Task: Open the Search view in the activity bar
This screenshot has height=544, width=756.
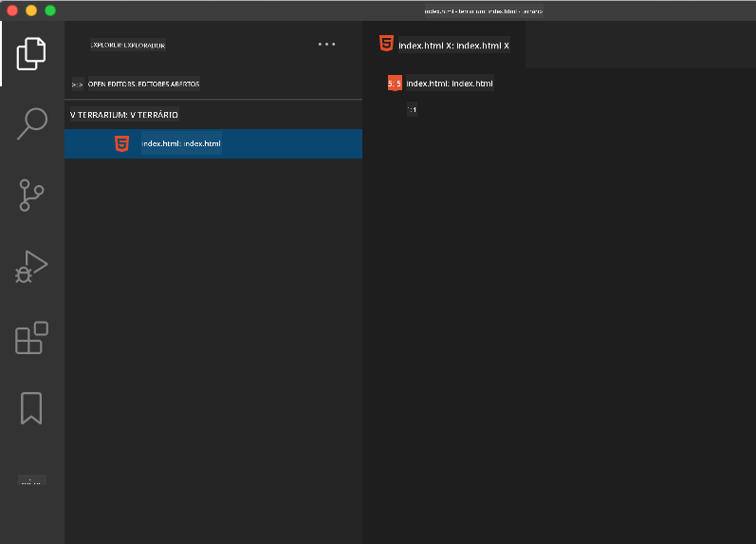Action: (31, 123)
